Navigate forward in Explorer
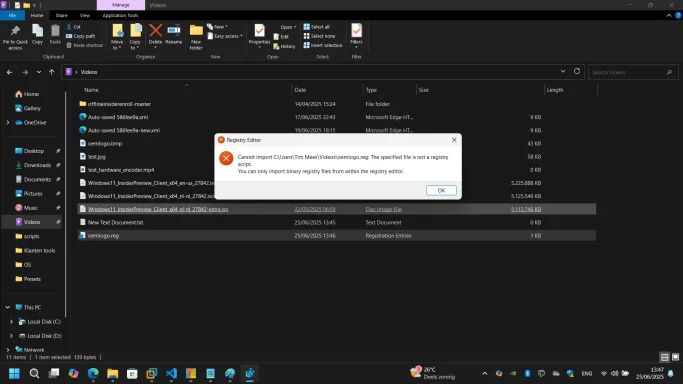This screenshot has height=384, width=683. tap(25, 72)
